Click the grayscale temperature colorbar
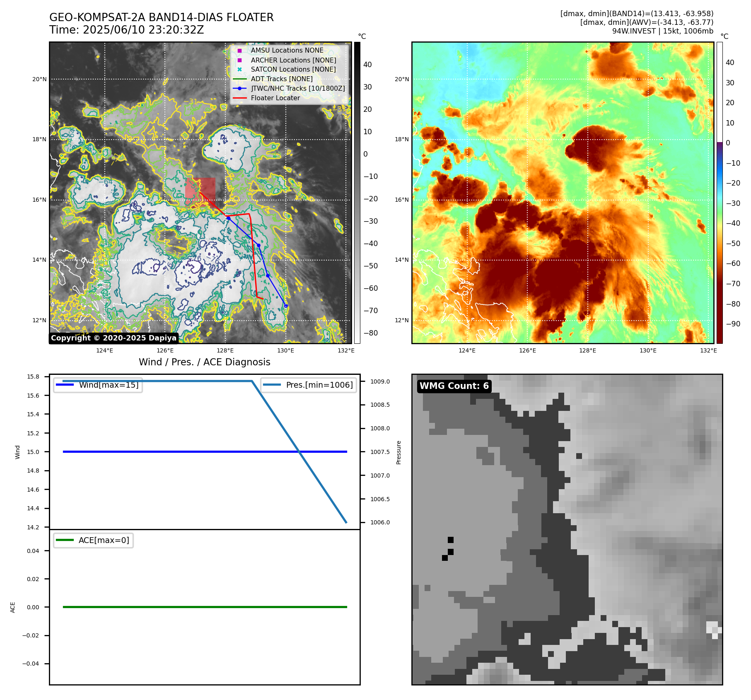The height and width of the screenshot is (700, 751). point(357,193)
